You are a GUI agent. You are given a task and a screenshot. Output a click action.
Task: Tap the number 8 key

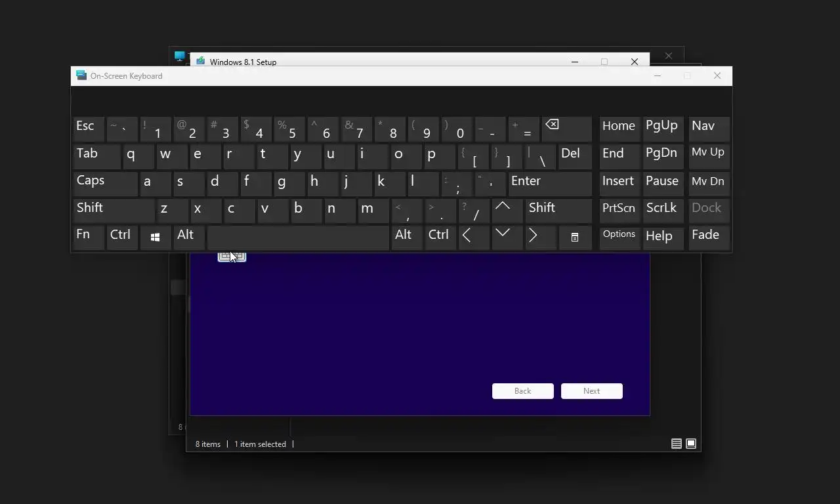pyautogui.click(x=390, y=129)
